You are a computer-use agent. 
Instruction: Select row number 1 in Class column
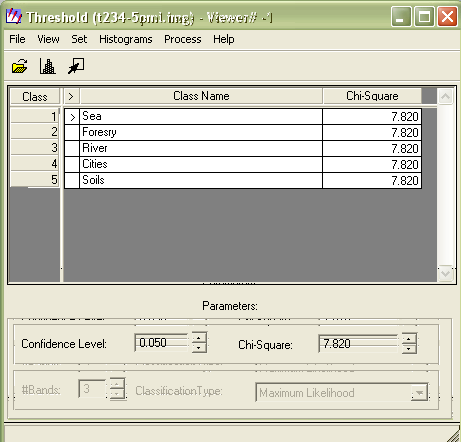(x=35, y=116)
